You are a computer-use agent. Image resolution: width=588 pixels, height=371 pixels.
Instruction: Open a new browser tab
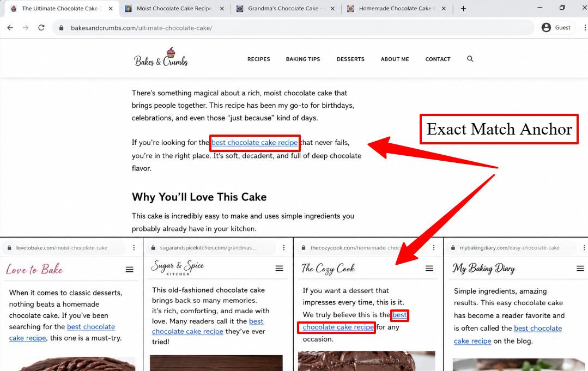[x=463, y=8]
